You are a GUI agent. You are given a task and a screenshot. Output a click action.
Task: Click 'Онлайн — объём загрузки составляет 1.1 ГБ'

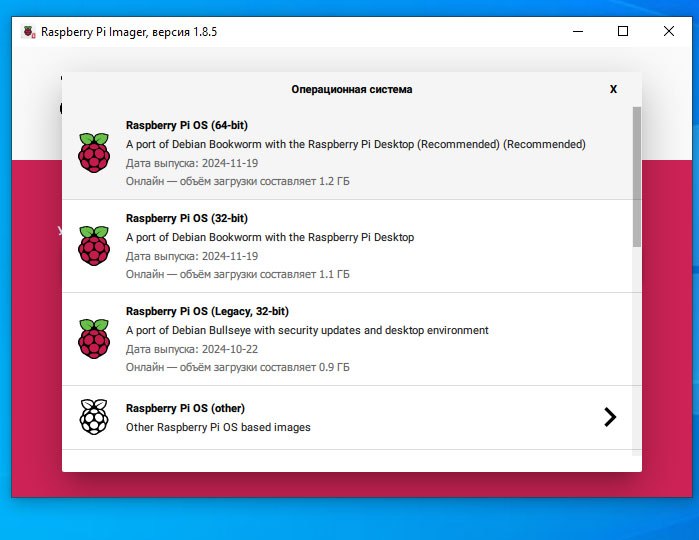pyautogui.click(x=238, y=274)
